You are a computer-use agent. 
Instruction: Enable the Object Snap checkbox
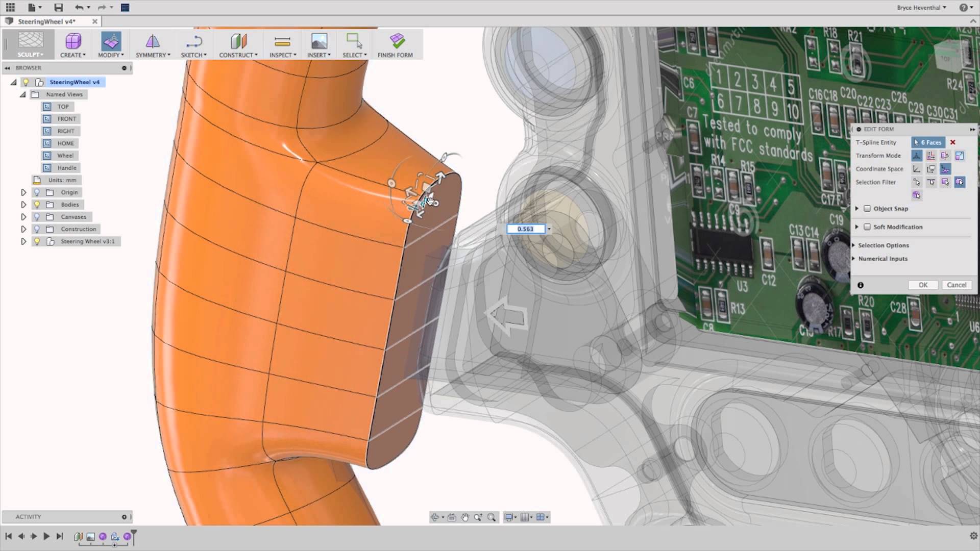coord(868,209)
